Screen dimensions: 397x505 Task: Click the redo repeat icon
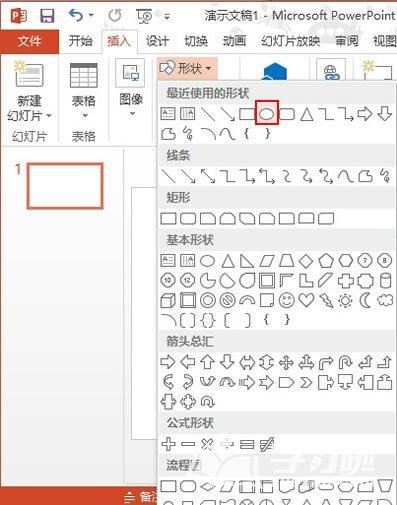[115, 15]
